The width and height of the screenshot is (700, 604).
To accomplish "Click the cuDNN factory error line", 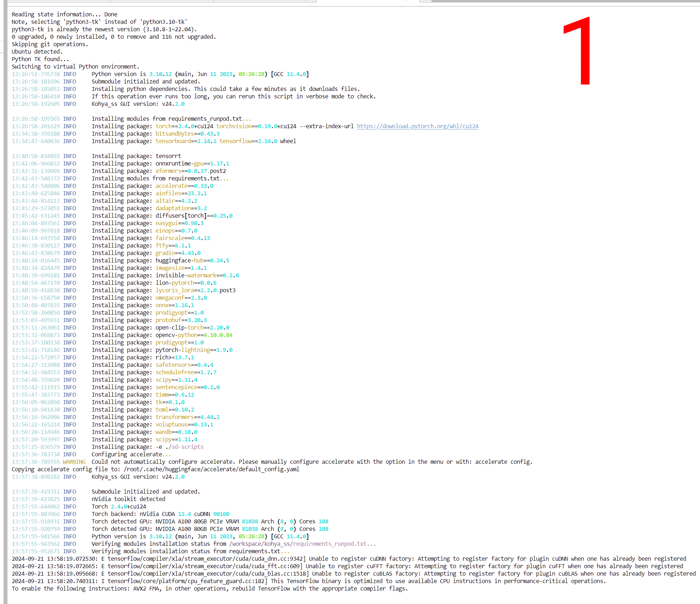I will [x=348, y=559].
